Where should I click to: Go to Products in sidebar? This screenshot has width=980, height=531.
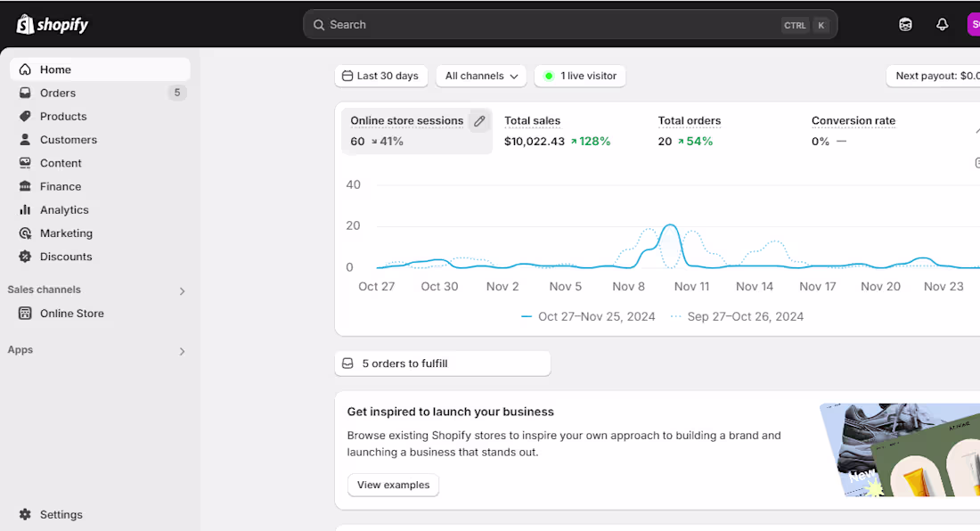[63, 116]
